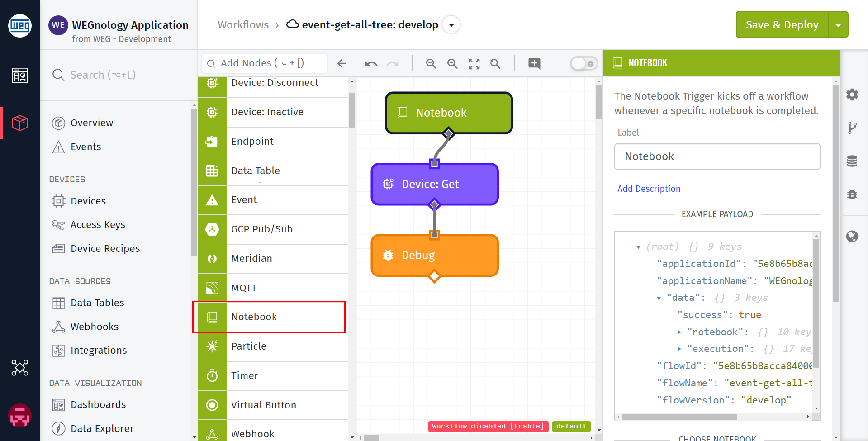Expand the "notebook" payload key
The image size is (868, 441).
(679, 332)
